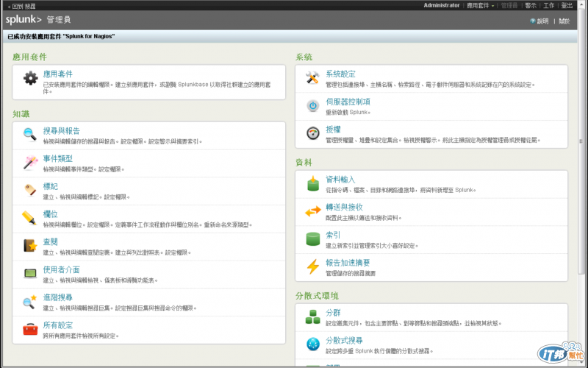Image resolution: width=588 pixels, height=368 pixels.
Task: Click the magic wand icon for 事件類型
Action: 30,162
